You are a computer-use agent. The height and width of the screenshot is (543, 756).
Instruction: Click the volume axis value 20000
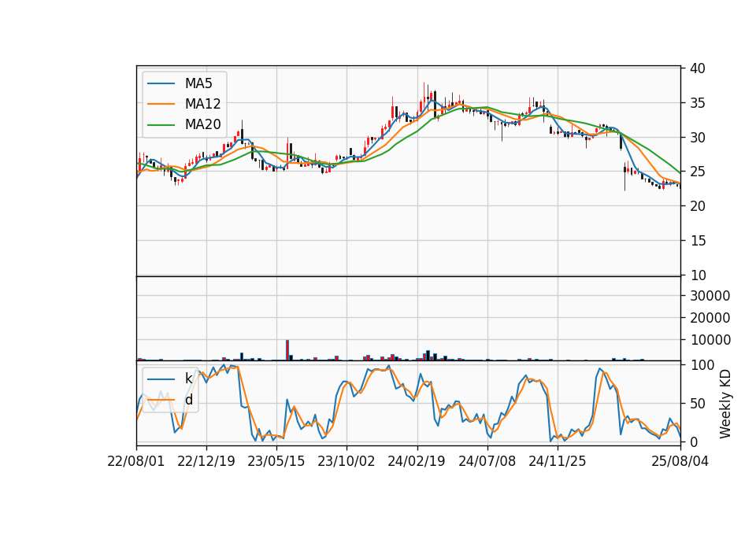click(x=710, y=318)
